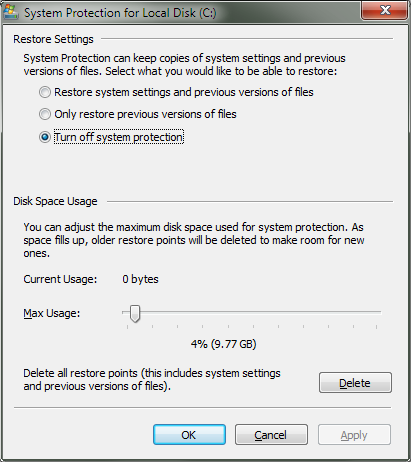
Task: Click the Max Usage slider track's maximum end
Action: [379, 312]
